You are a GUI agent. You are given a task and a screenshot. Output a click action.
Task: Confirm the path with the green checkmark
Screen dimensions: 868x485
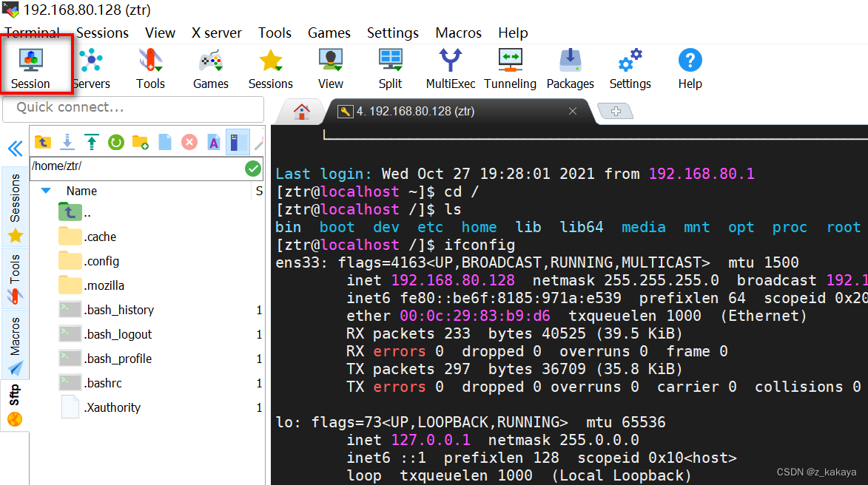(x=252, y=168)
